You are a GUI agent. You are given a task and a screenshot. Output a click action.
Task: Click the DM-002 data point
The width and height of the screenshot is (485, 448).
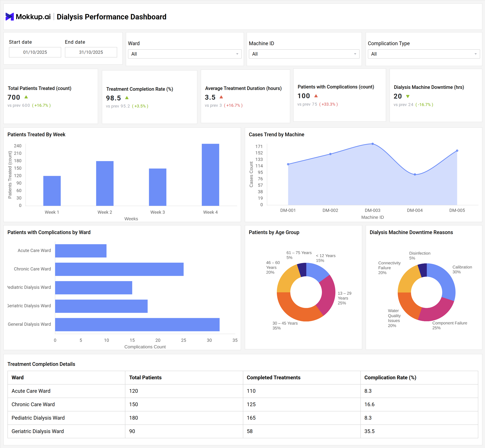330,154
